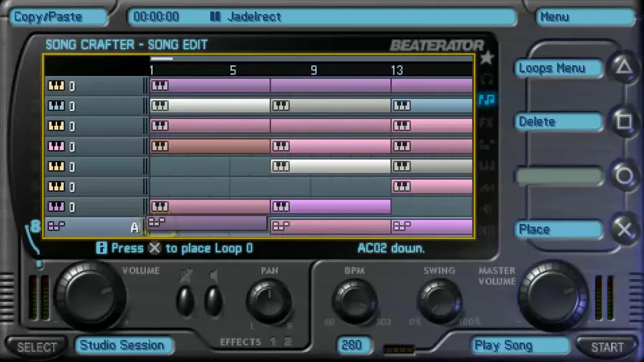This screenshot has height=362, width=644.
Task: Click the Studio Session button
Action: point(124,346)
